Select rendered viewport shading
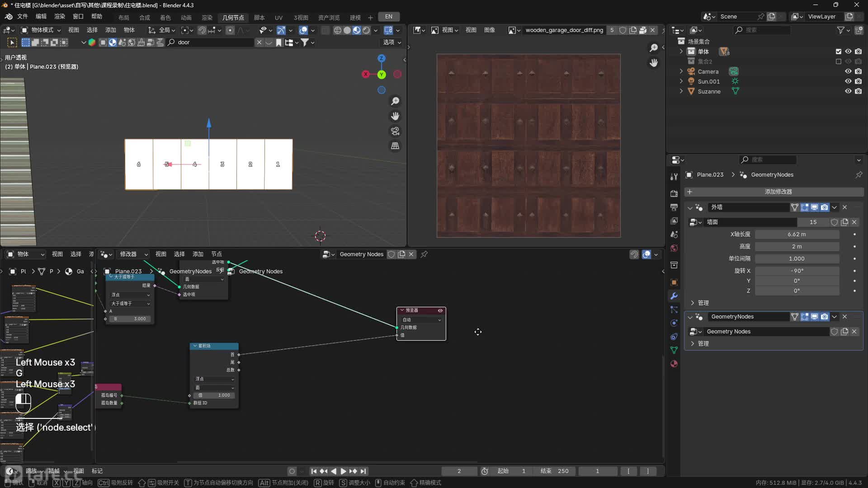This screenshot has width=868, height=488. [366, 30]
